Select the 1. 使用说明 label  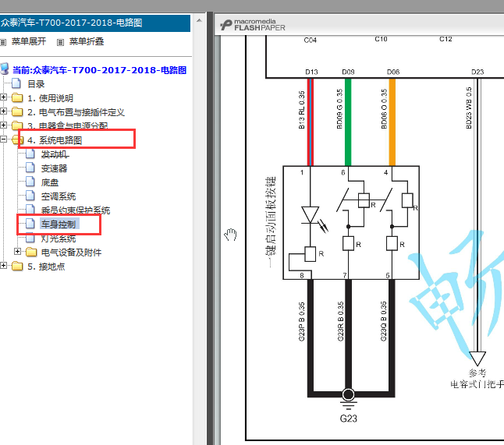51,98
